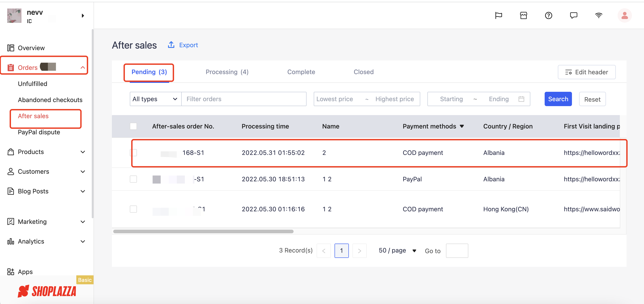
Task: Switch to the Processing (4) tab
Action: click(x=227, y=72)
